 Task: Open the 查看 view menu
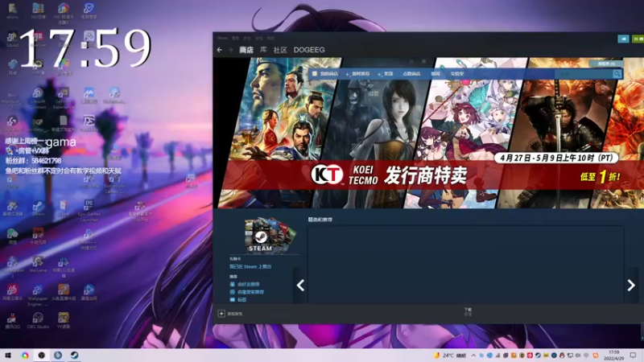tap(235, 38)
